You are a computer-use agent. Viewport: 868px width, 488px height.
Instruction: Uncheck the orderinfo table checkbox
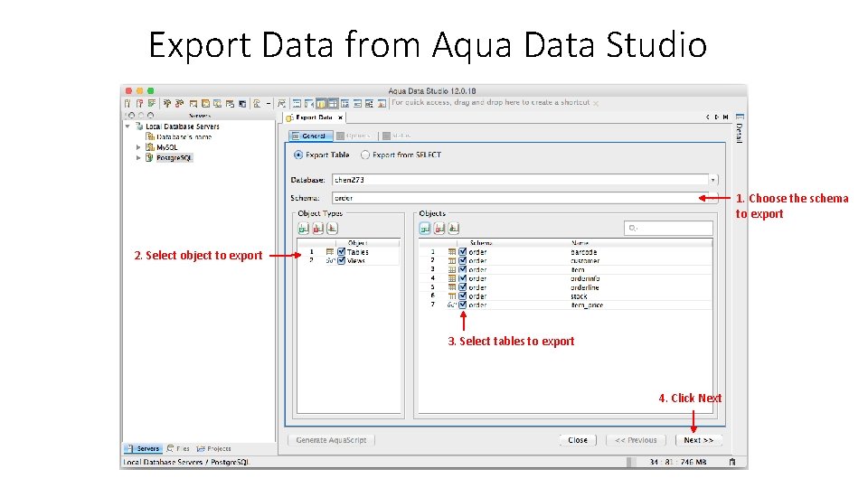(x=463, y=278)
